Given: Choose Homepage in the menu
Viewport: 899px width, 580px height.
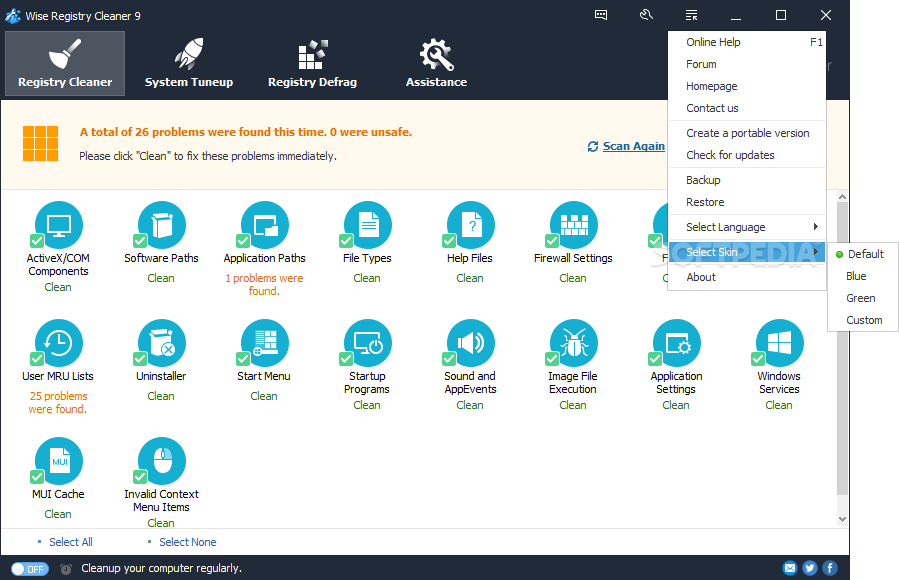Looking at the screenshot, I should [x=747, y=86].
